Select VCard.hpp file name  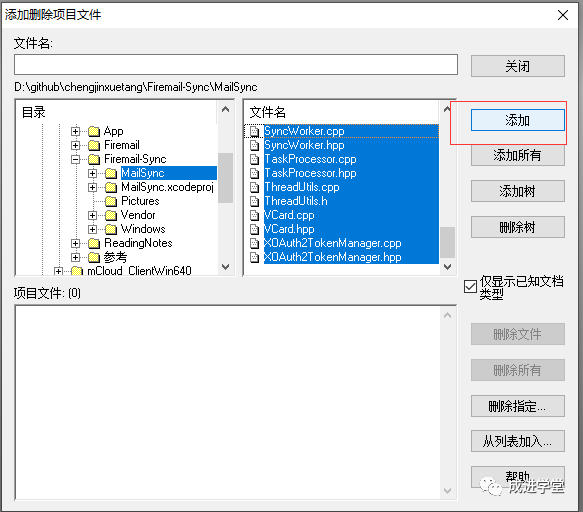point(289,229)
